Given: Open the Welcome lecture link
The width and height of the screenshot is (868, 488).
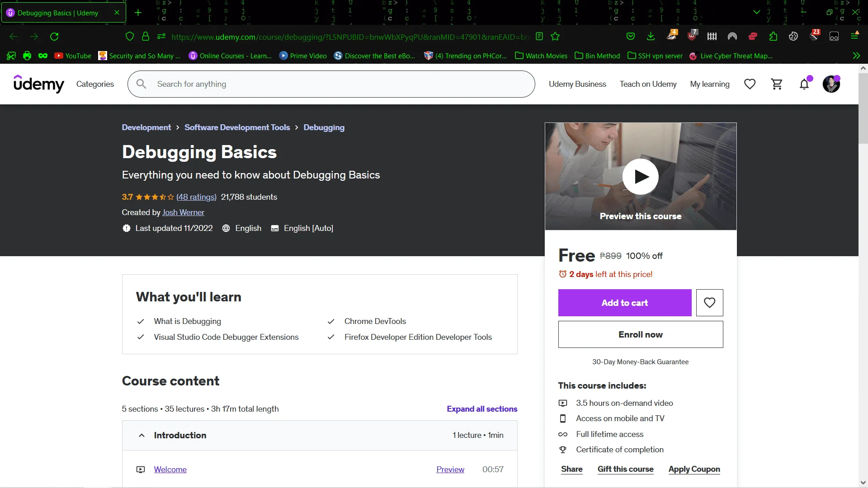Looking at the screenshot, I should click(170, 469).
